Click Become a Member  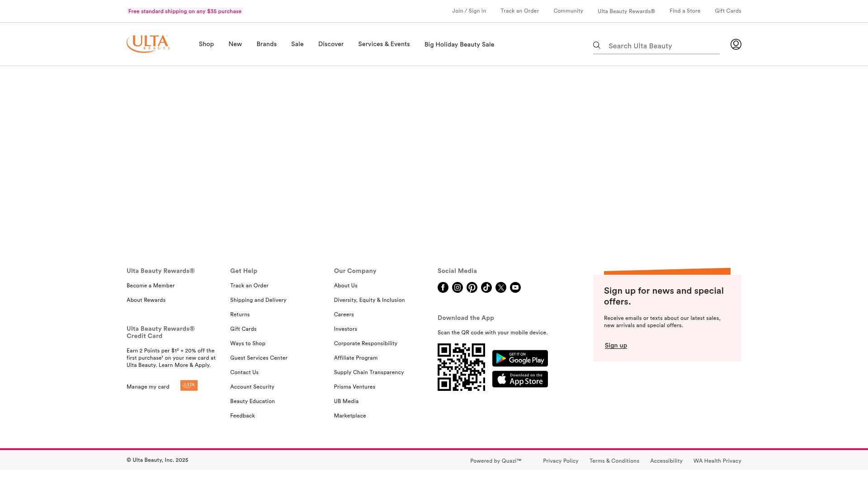tap(151, 286)
